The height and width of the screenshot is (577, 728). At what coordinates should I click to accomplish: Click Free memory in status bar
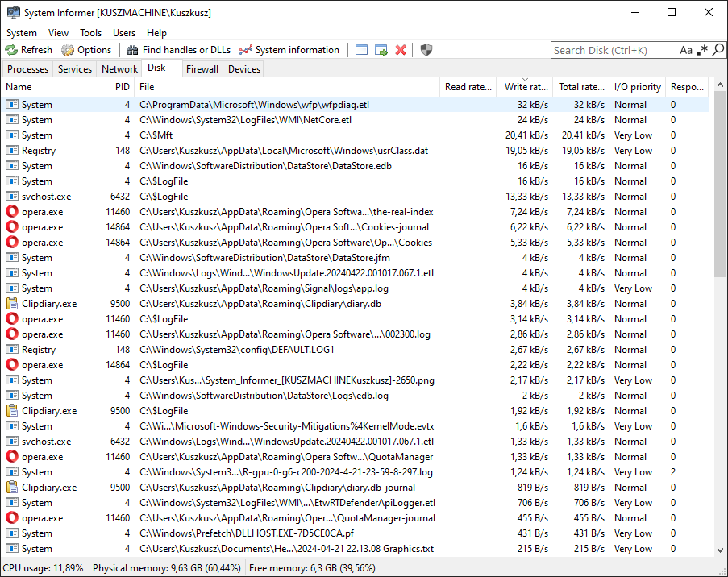tap(312, 567)
